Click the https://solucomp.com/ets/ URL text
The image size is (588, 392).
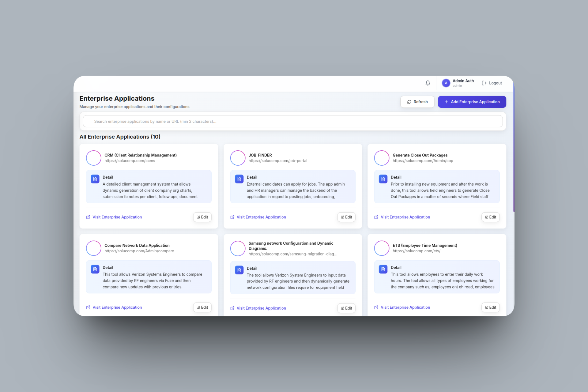click(x=417, y=251)
